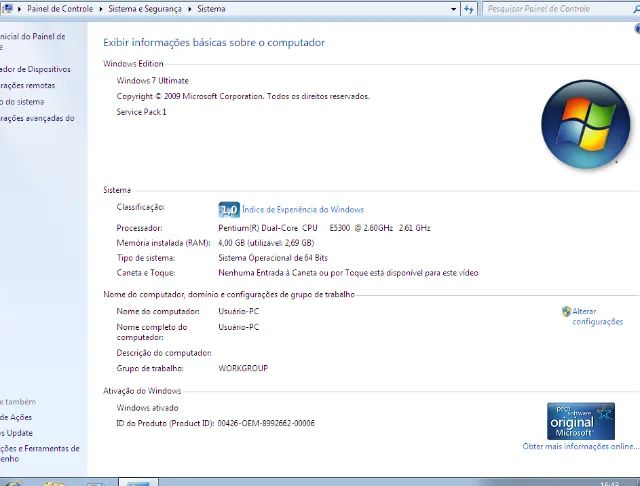Open Obter mais informações online link
This screenshot has width=640, height=486.
pyautogui.click(x=580, y=446)
